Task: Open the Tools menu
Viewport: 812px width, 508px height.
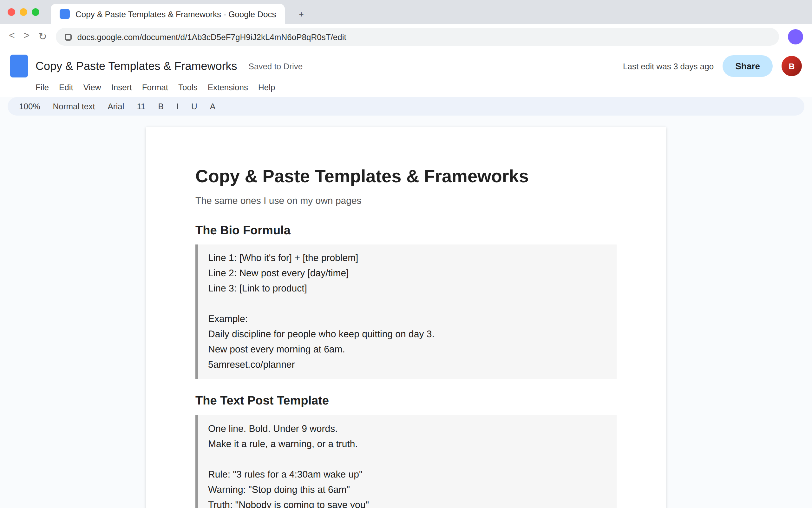Action: click(x=187, y=87)
